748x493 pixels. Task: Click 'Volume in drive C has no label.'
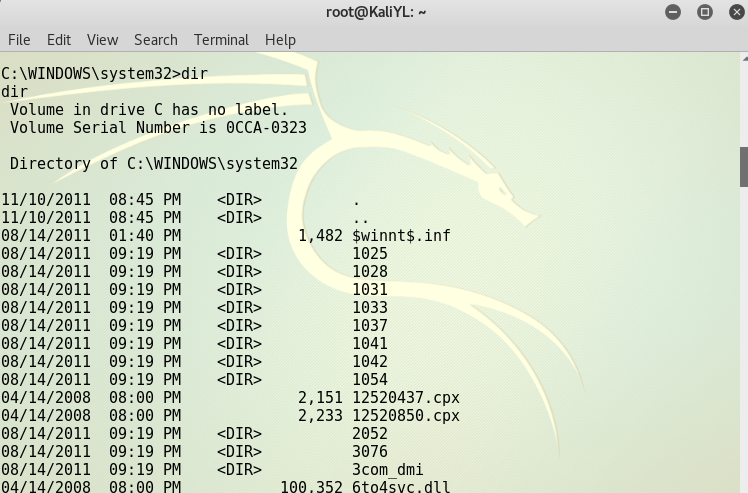[x=149, y=110]
